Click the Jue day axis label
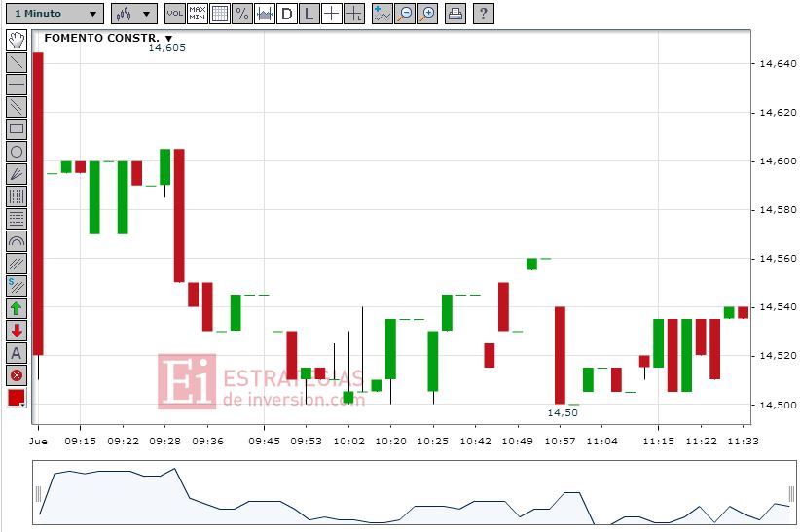Viewport: 800px width, 532px height. point(38,442)
